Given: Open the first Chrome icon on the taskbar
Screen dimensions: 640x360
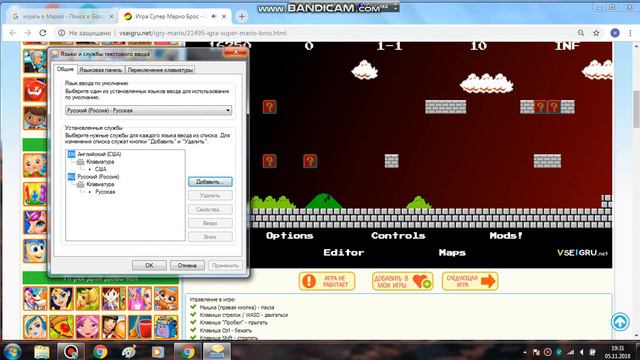Looking at the screenshot, I should coord(100,351).
